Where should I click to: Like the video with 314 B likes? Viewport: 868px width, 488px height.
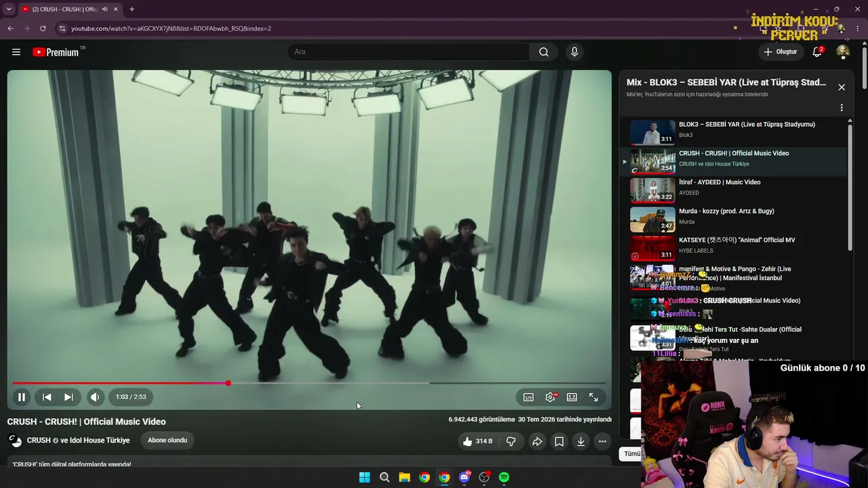(x=477, y=441)
